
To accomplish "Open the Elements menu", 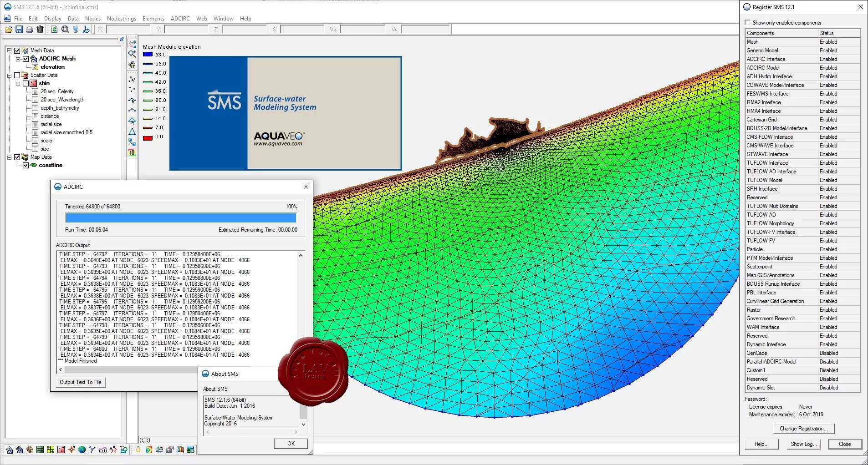I will pos(153,19).
